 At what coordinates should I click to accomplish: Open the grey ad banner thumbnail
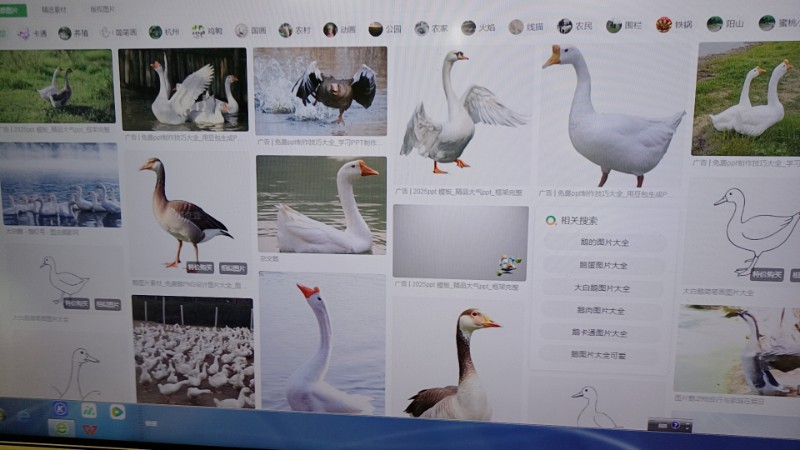pos(461,242)
